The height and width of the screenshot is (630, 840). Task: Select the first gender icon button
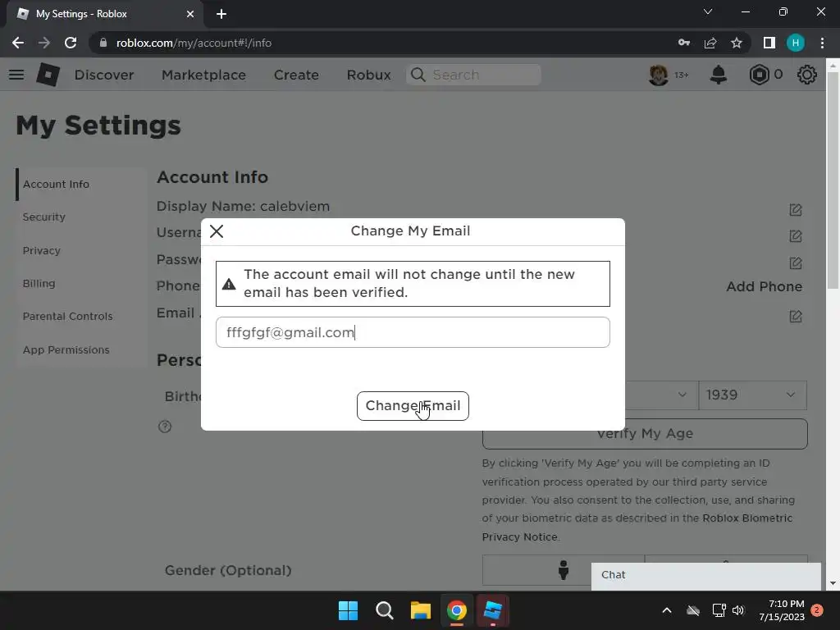pos(563,570)
